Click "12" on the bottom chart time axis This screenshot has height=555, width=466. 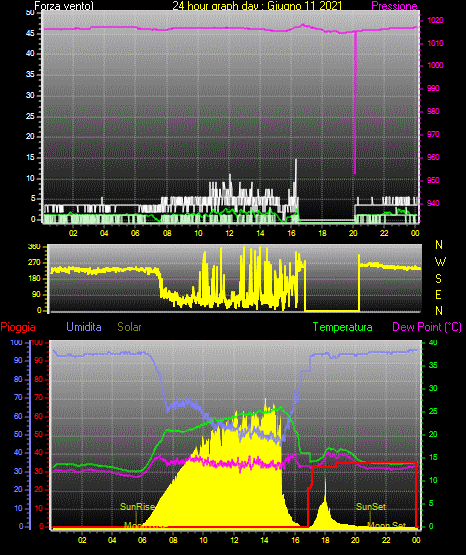(x=234, y=540)
